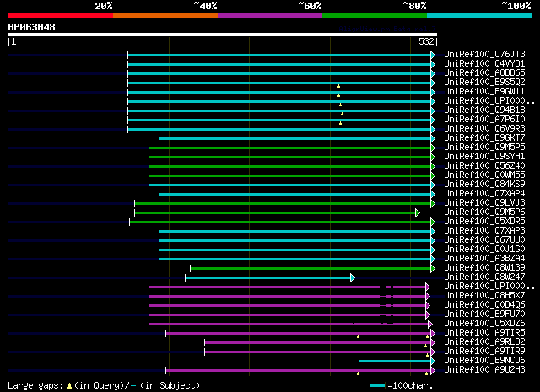Select the UniRef100_Q67UU0 hit label

pyautogui.click(x=484, y=240)
